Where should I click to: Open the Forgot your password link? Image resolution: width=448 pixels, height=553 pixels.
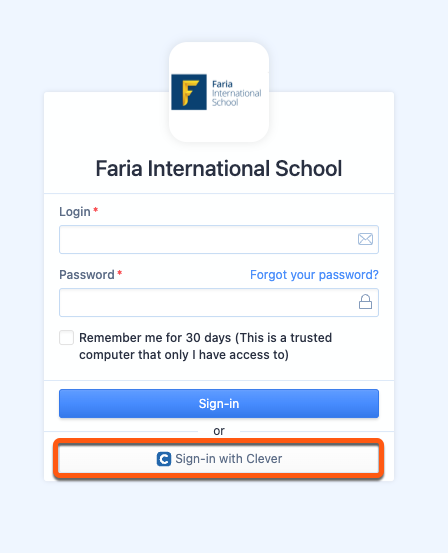(x=314, y=274)
